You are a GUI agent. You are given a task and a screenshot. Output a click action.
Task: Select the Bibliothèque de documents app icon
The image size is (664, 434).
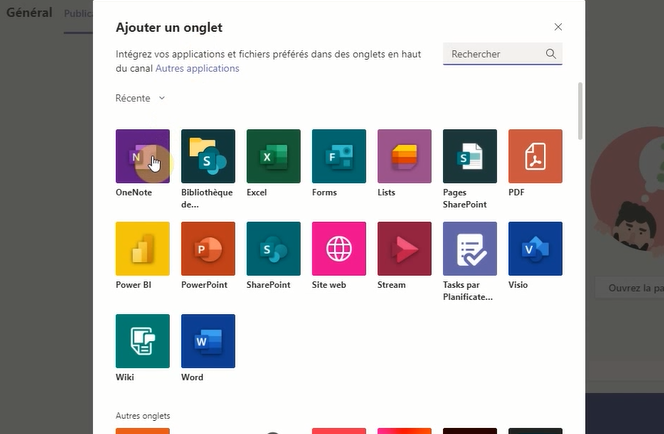208,156
